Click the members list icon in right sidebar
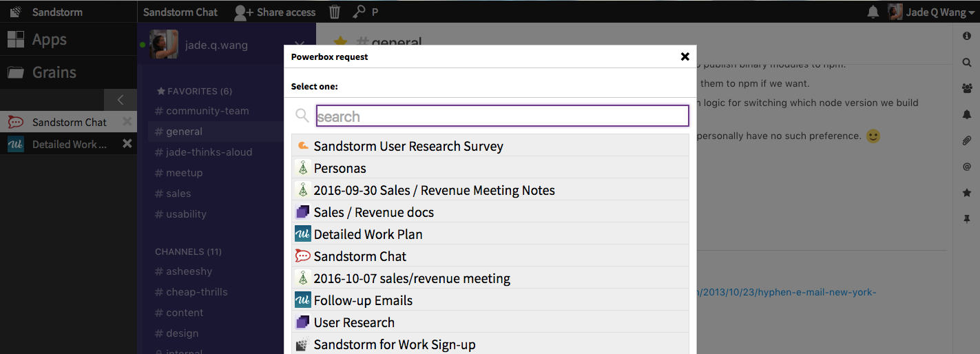The image size is (980, 354). click(x=966, y=88)
